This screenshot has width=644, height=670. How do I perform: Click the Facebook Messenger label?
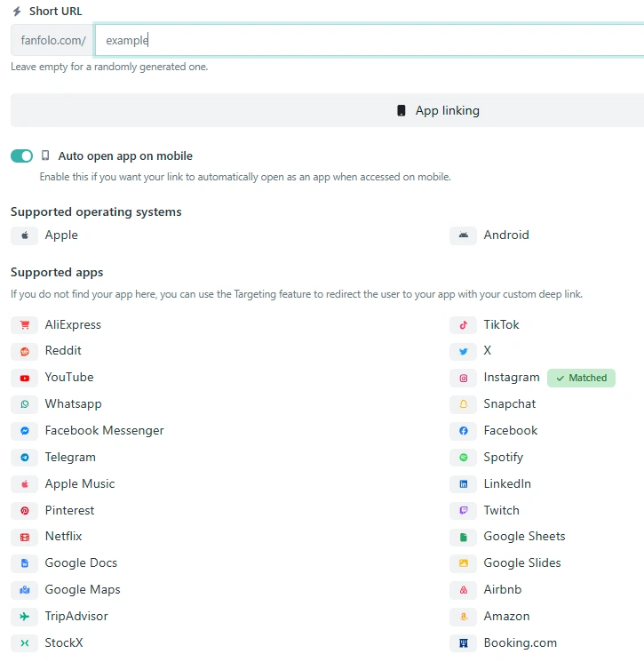tap(105, 431)
